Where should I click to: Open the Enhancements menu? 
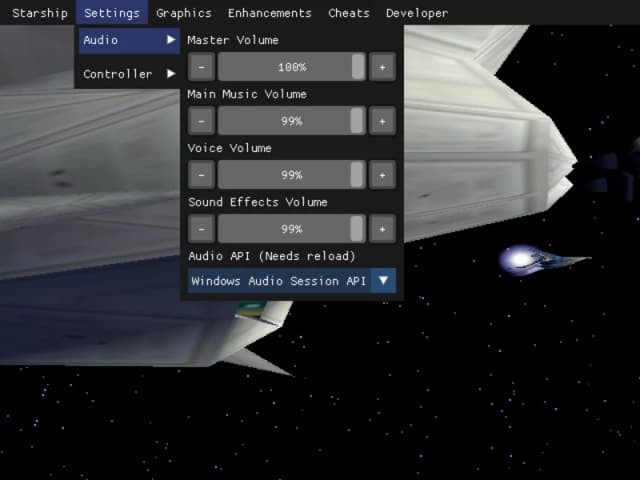269,13
